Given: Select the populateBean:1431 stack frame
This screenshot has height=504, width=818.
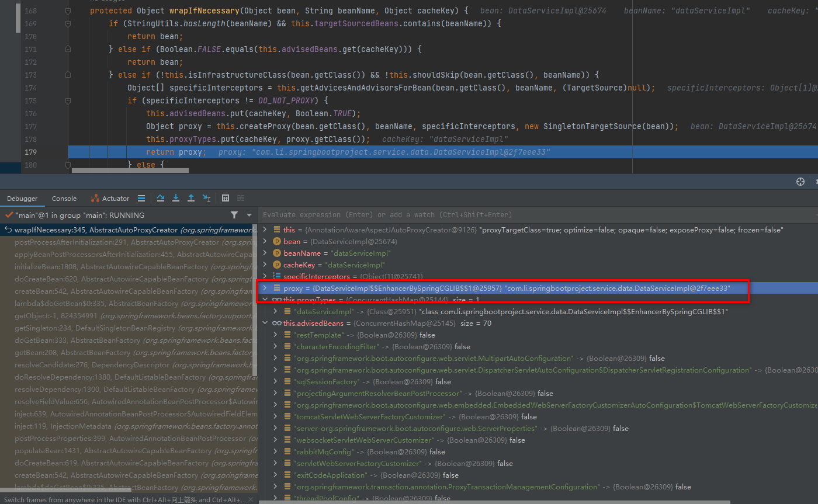Looking at the screenshot, I should click(128, 451).
